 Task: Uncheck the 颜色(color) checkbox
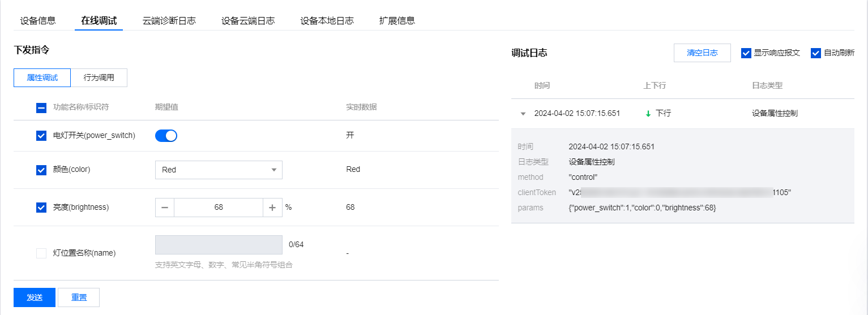(41, 170)
